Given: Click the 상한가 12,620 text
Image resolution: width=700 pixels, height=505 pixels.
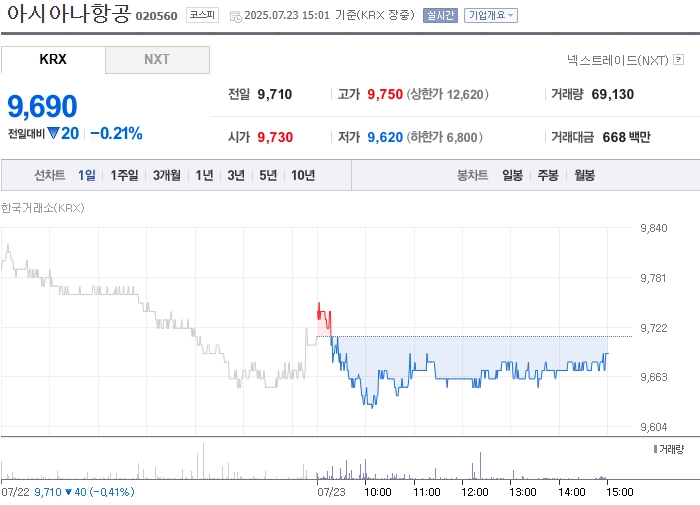Looking at the screenshot, I should (x=447, y=94).
